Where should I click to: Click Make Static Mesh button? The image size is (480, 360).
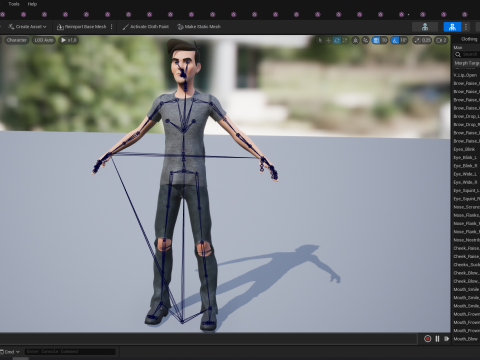click(x=199, y=27)
